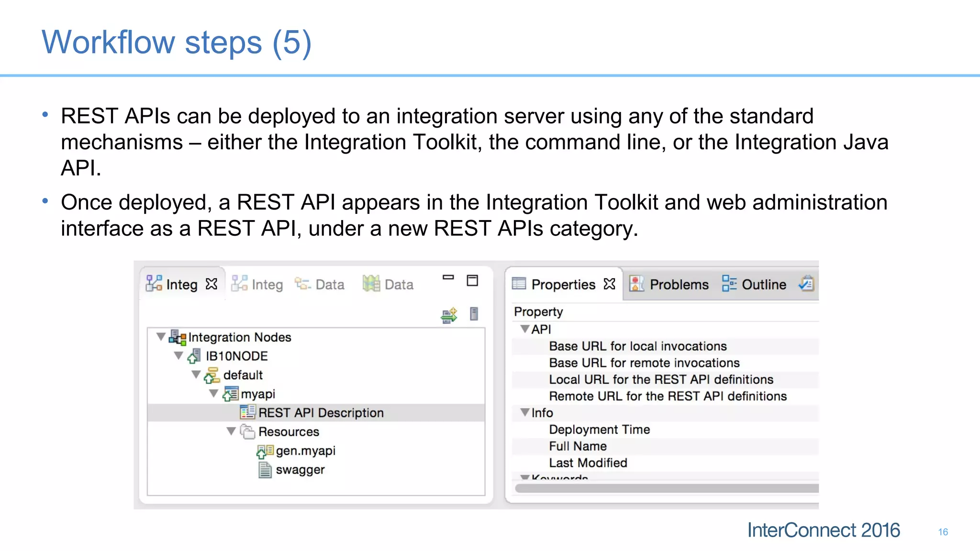Open the Data tab with tree icon
Viewport: 980px width, 551px height.
pos(320,285)
